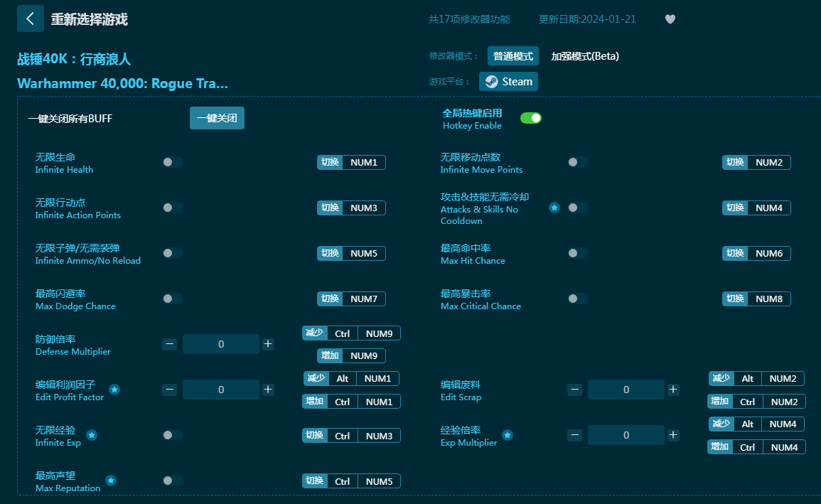Decrease the Defense Multiplier value
821x504 pixels.
tap(169, 344)
